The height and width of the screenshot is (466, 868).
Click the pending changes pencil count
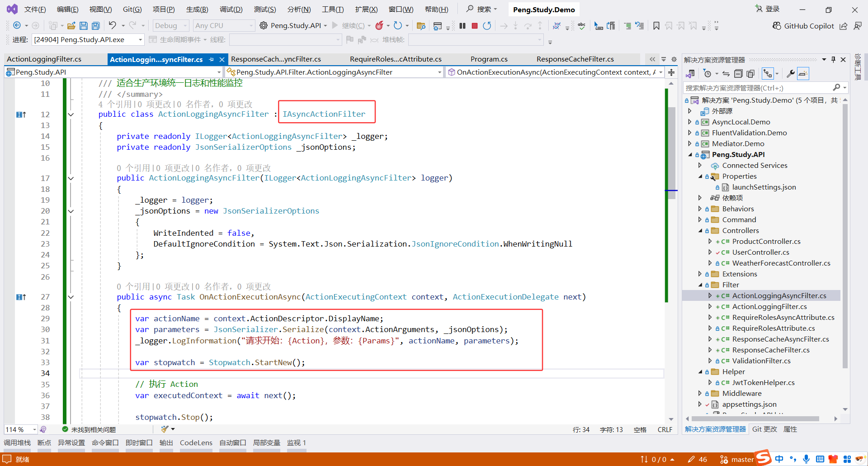(698, 459)
